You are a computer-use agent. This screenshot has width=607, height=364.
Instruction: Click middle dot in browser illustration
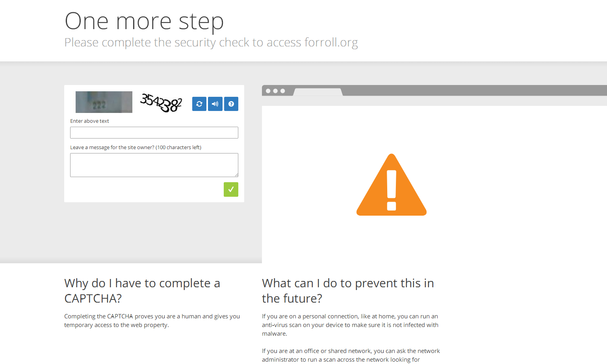tap(275, 91)
